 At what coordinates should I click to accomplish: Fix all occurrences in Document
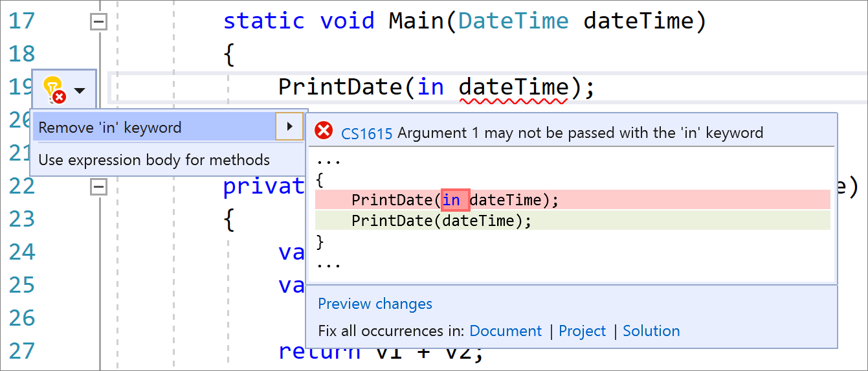point(506,331)
